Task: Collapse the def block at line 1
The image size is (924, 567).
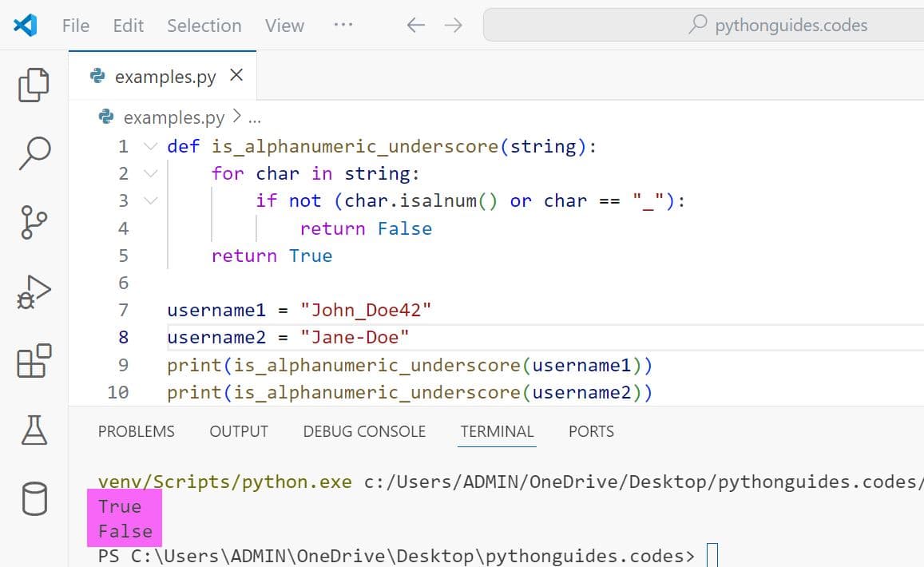Action: (150, 145)
